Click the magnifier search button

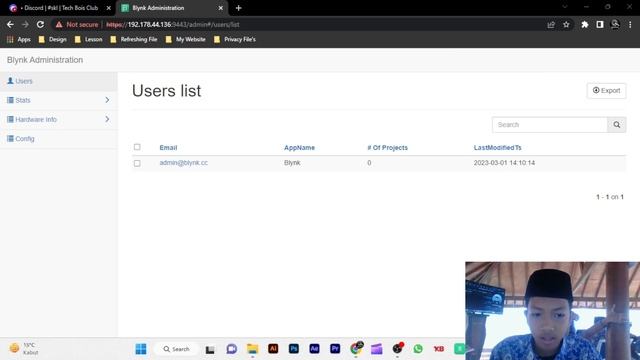pyautogui.click(x=616, y=125)
